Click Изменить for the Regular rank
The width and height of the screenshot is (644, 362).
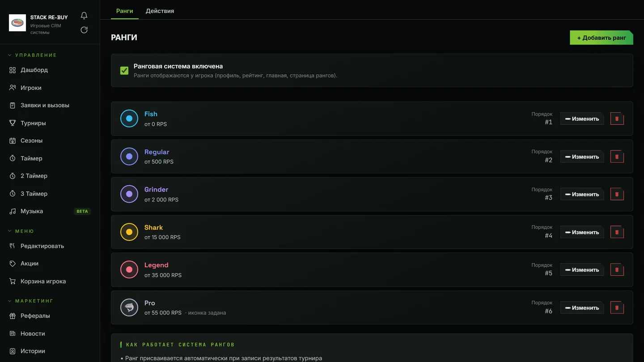pyautogui.click(x=582, y=157)
